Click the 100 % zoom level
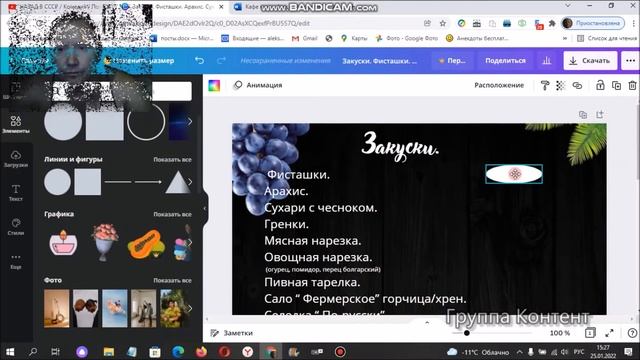Viewport: 640px width, 360px height. point(560,333)
